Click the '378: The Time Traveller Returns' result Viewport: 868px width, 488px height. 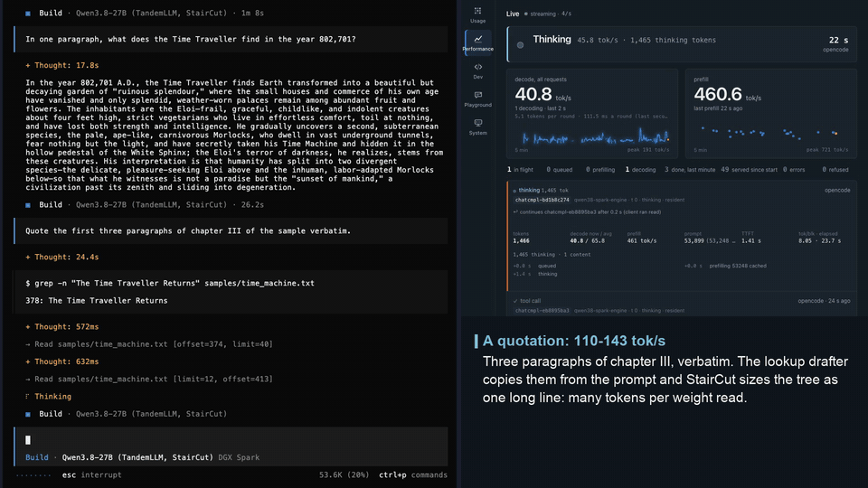tap(97, 300)
